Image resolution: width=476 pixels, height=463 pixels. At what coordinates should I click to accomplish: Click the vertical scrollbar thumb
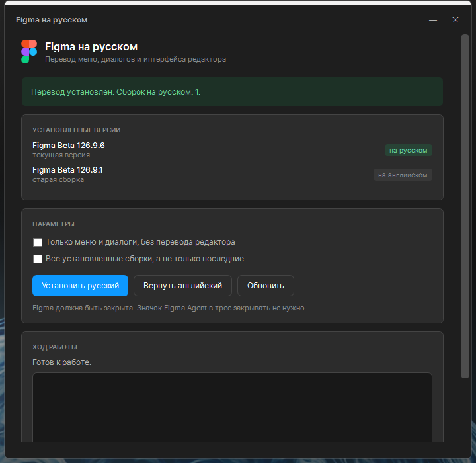click(465, 206)
